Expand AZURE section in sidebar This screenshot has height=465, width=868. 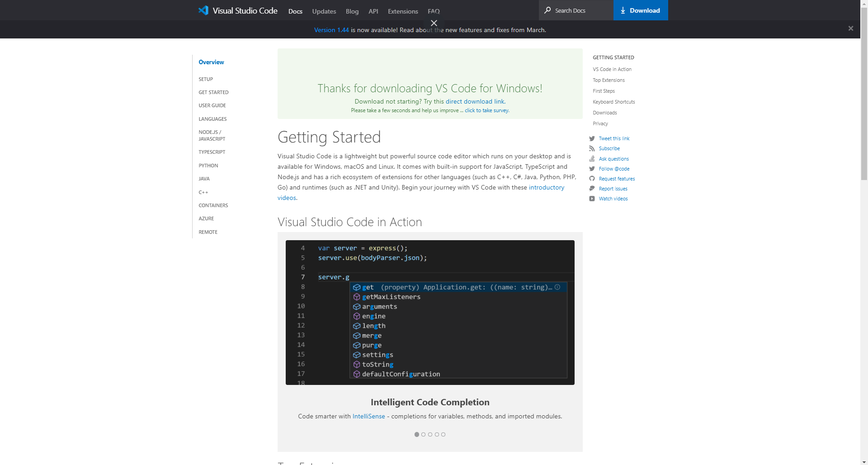(206, 218)
